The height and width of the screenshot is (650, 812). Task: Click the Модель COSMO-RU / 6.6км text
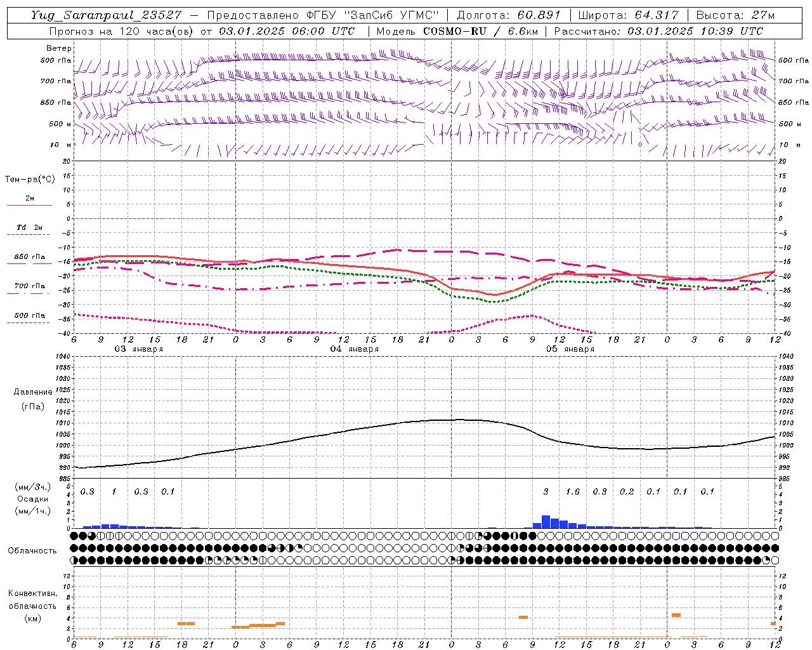(x=456, y=31)
